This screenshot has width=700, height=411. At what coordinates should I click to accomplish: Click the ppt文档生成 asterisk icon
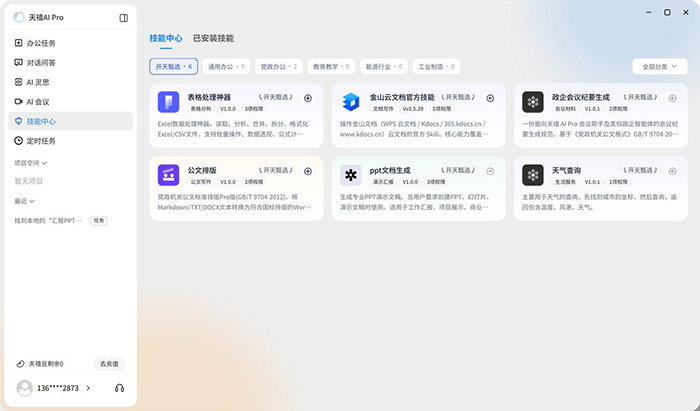coord(350,175)
